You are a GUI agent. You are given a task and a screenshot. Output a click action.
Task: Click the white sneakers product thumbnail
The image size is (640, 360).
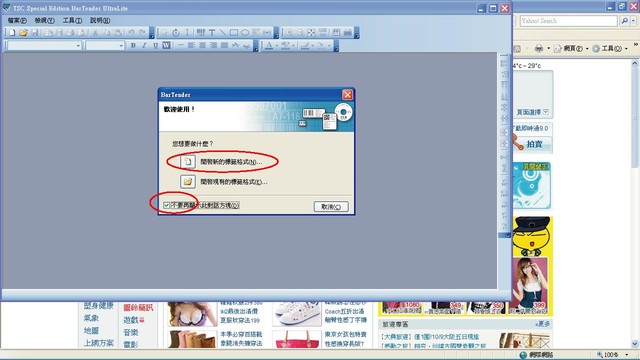(297, 313)
